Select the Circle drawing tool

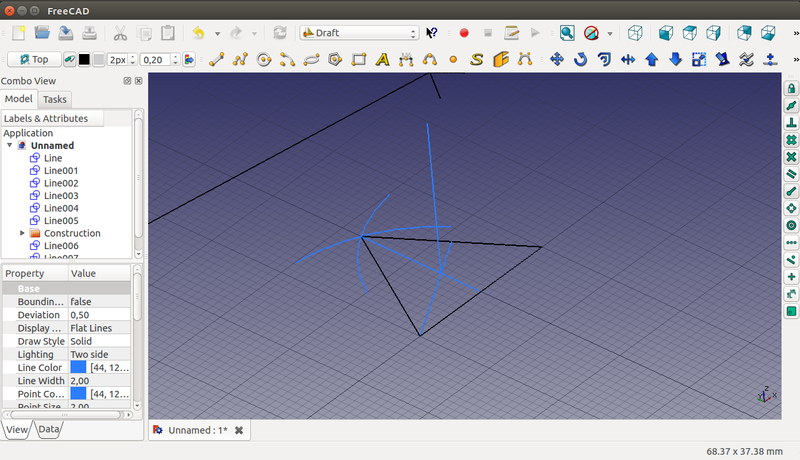pyautogui.click(x=264, y=59)
